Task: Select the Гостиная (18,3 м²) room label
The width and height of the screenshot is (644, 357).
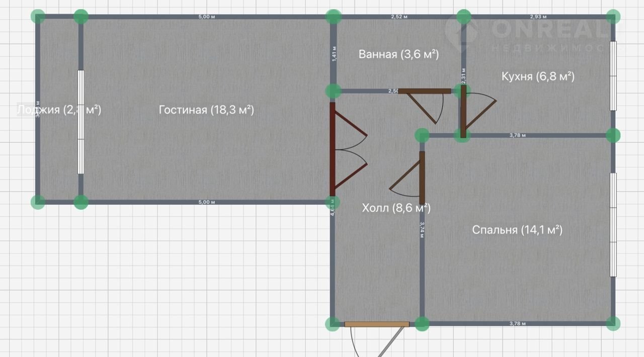Action: [206, 110]
